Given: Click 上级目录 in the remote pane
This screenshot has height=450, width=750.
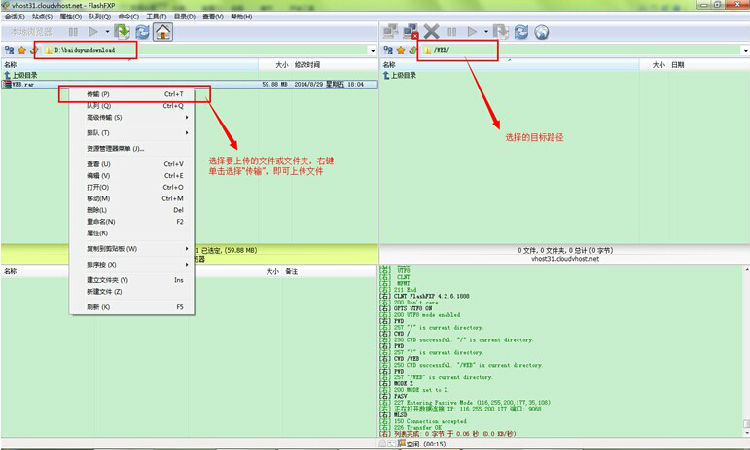Looking at the screenshot, I should click(x=402, y=75).
